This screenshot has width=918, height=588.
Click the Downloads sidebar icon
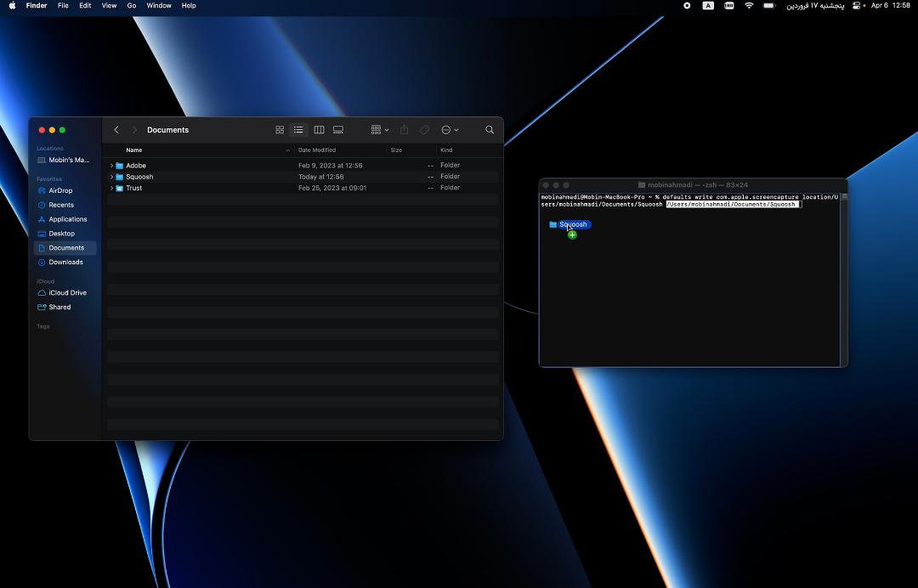pos(42,262)
